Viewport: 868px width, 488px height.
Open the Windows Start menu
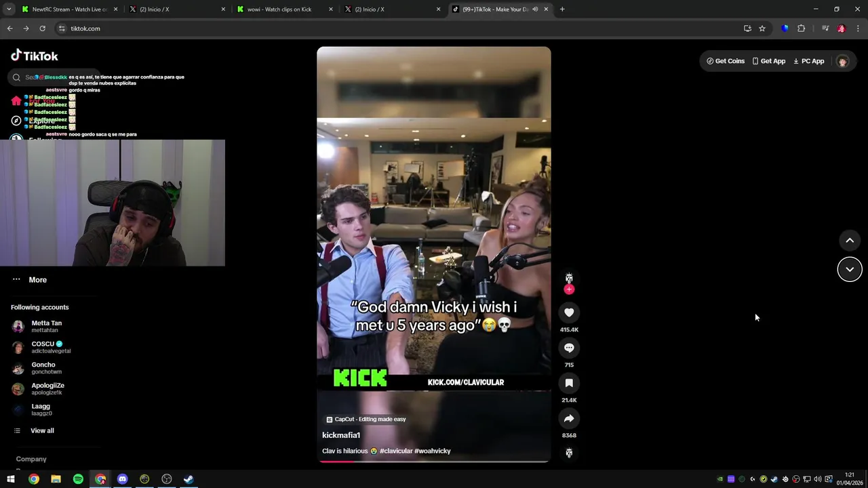[x=11, y=479]
